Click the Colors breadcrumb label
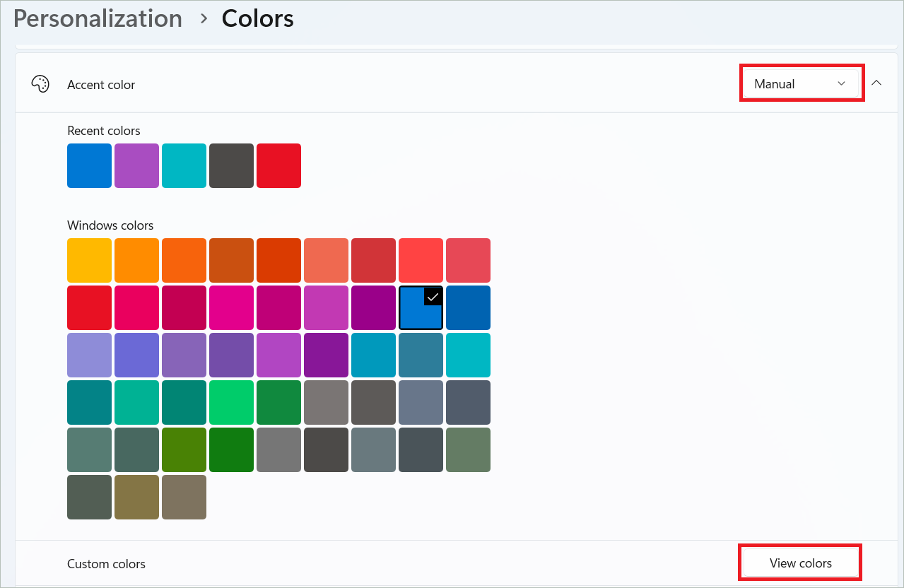904x588 pixels. tap(257, 18)
